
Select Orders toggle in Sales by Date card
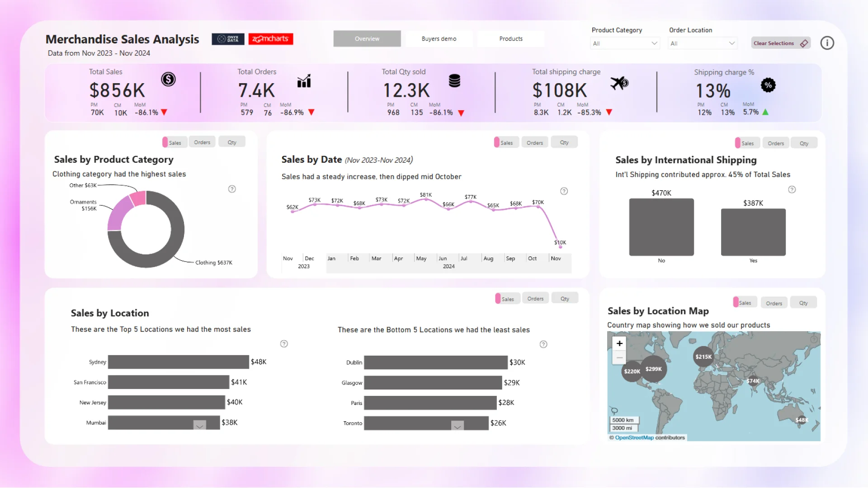pos(535,142)
